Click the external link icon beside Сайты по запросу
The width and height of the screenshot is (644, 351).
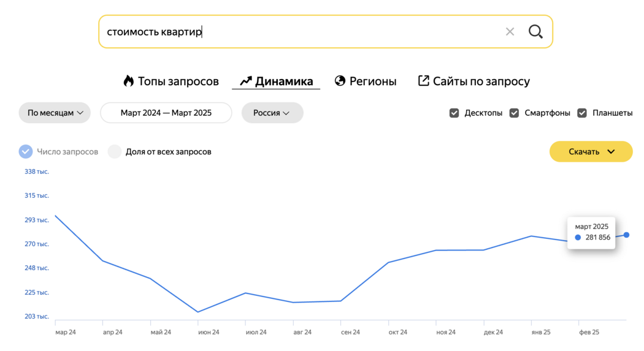(x=423, y=81)
